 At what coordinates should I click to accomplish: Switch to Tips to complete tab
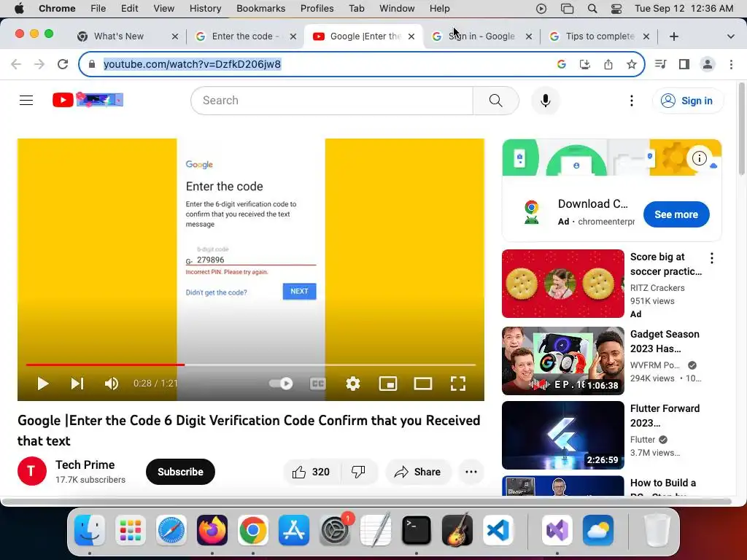(x=600, y=36)
